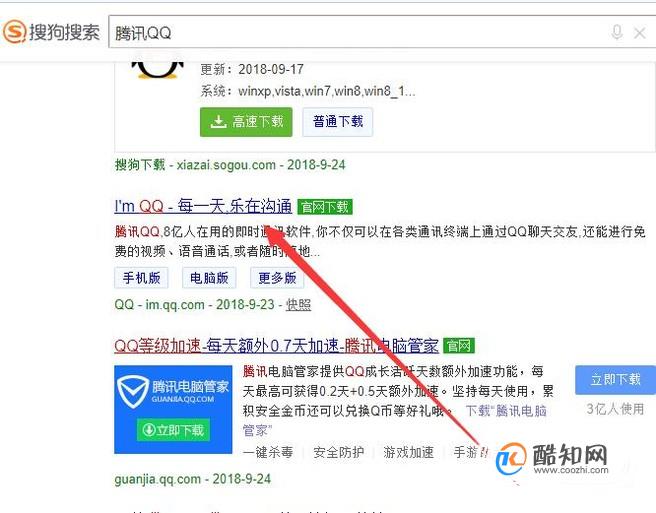Select the 更多版 version tab

(277, 278)
